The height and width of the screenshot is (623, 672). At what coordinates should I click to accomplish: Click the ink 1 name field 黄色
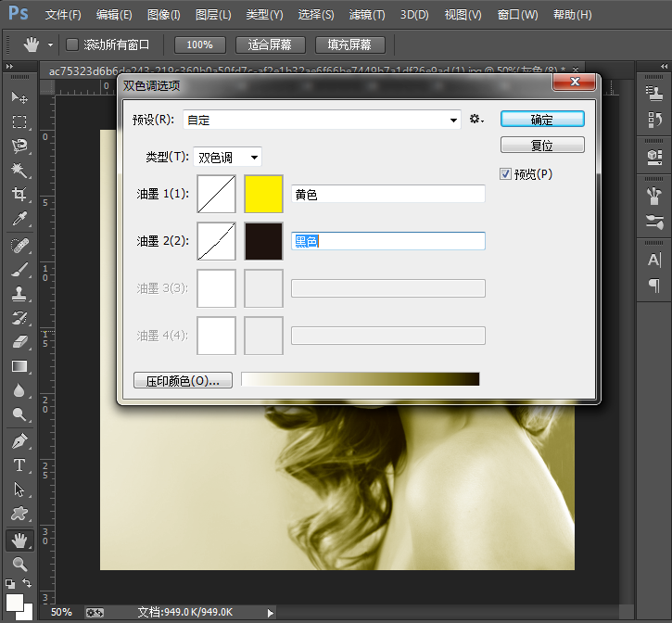(387, 194)
